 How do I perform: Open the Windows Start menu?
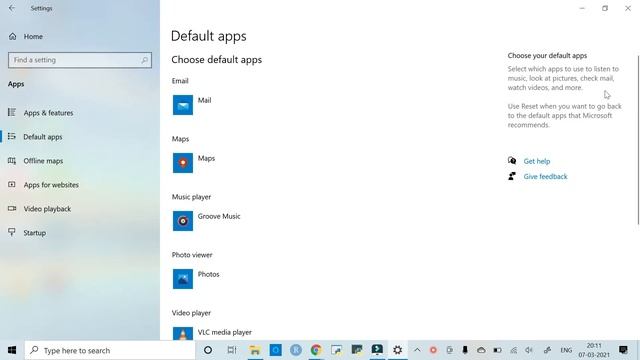tap(12, 350)
